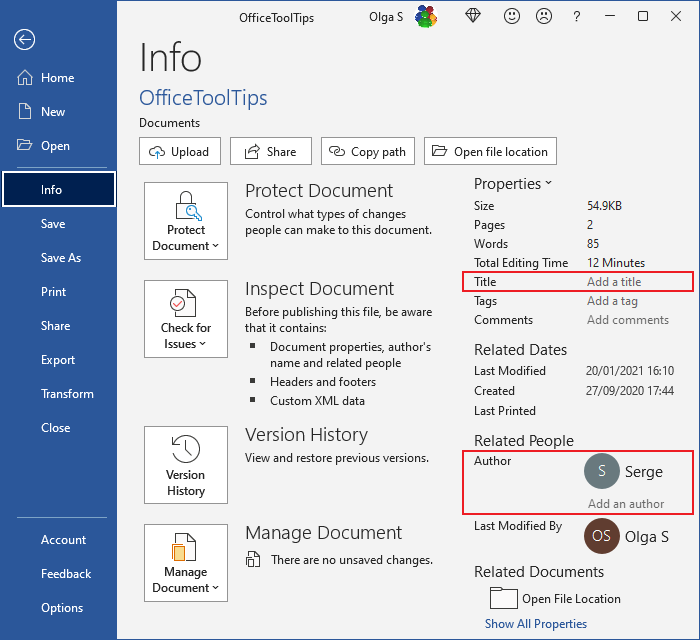This screenshot has height=640, width=700.
Task: Click the Olga S name in title bar
Action: coord(386,17)
